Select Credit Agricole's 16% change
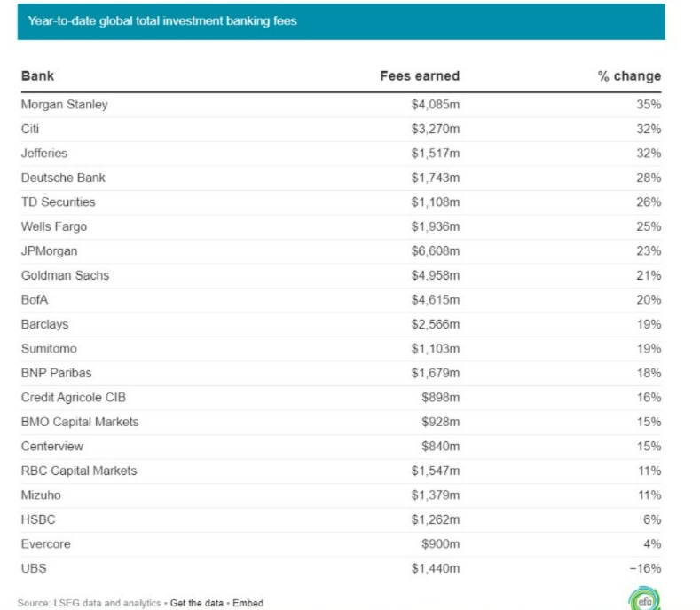700x610 pixels. pyautogui.click(x=649, y=397)
